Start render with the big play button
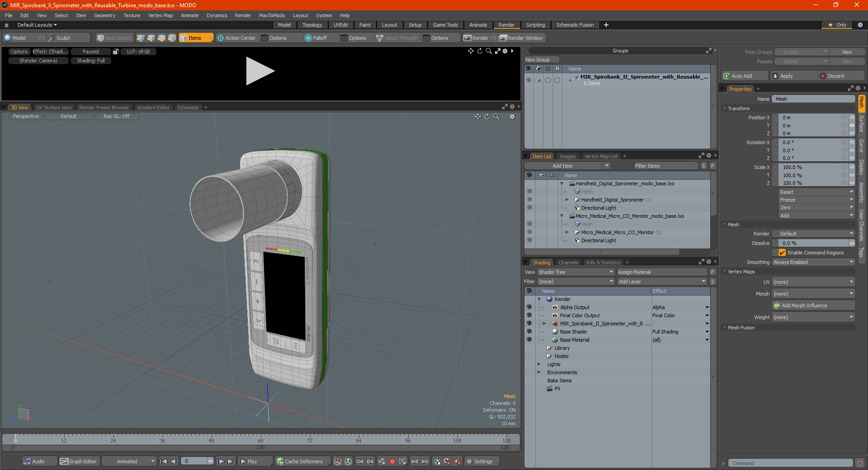The image size is (868, 470). (260, 71)
